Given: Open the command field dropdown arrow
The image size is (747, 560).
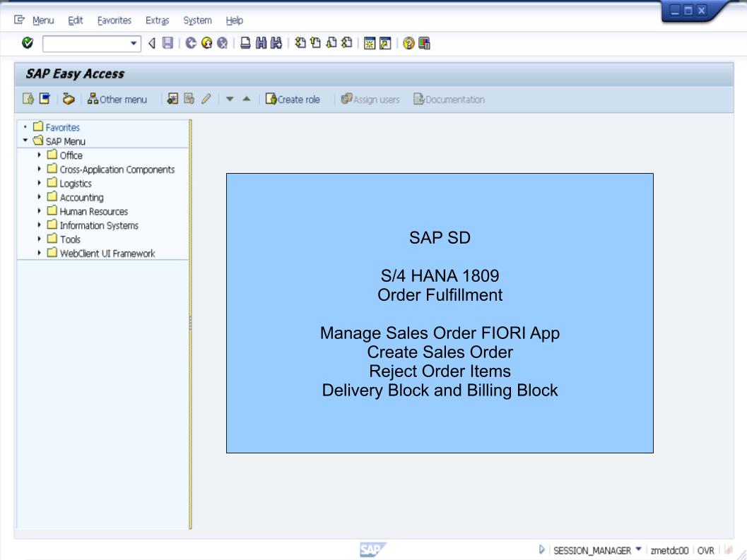Looking at the screenshot, I should [x=134, y=42].
